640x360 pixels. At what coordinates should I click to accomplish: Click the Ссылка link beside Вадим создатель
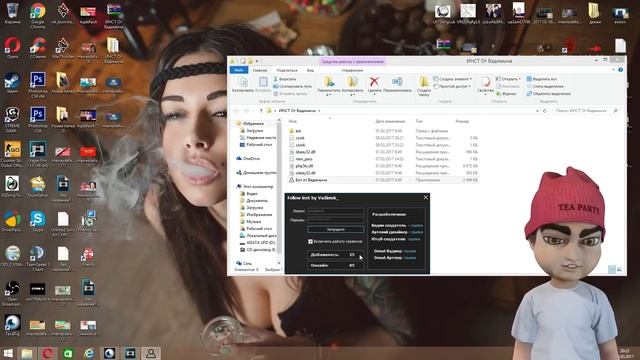[x=417, y=226]
